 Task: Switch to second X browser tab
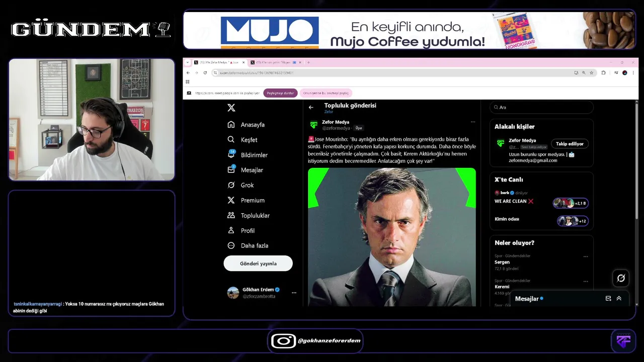click(x=276, y=62)
